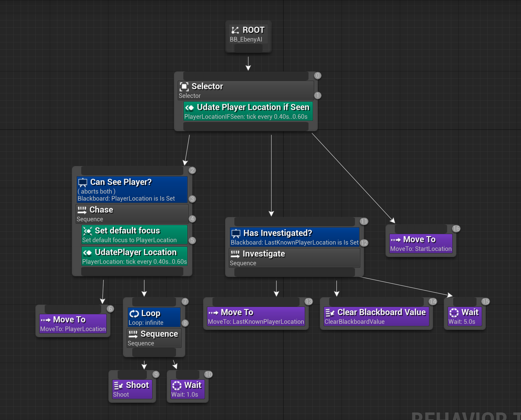Click the Has Investigated? blackboard decorator icon
The width and height of the screenshot is (521, 420).
[x=236, y=233]
